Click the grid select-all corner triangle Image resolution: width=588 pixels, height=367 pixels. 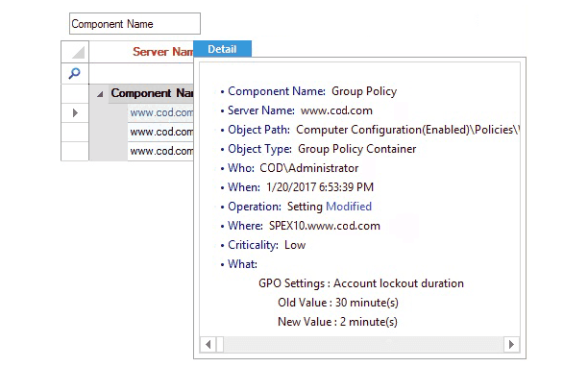(79, 52)
